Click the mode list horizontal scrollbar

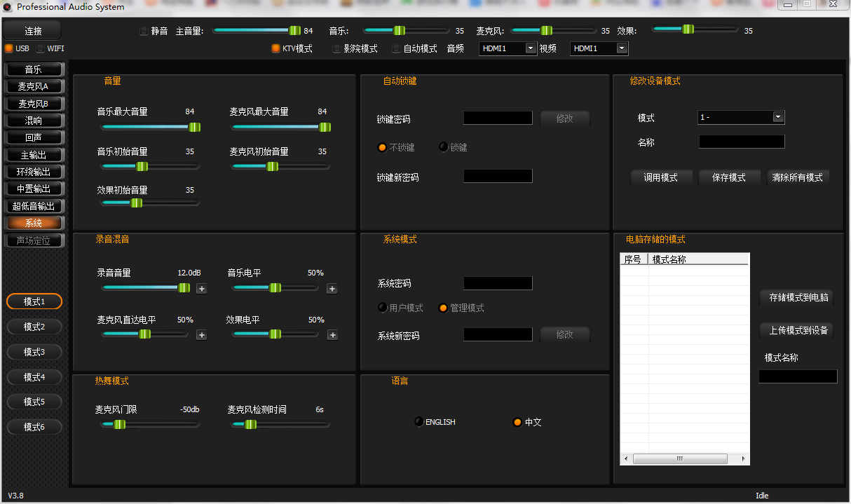tap(685, 459)
